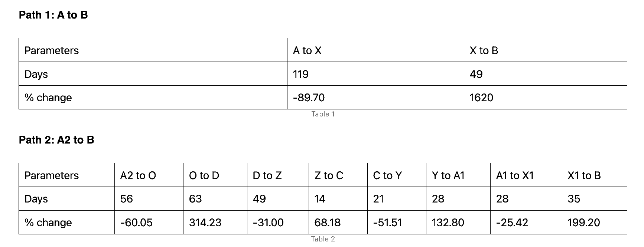This screenshot has width=644, height=247.
Task: Select the 'A to X' header cell
Action: coord(375,50)
